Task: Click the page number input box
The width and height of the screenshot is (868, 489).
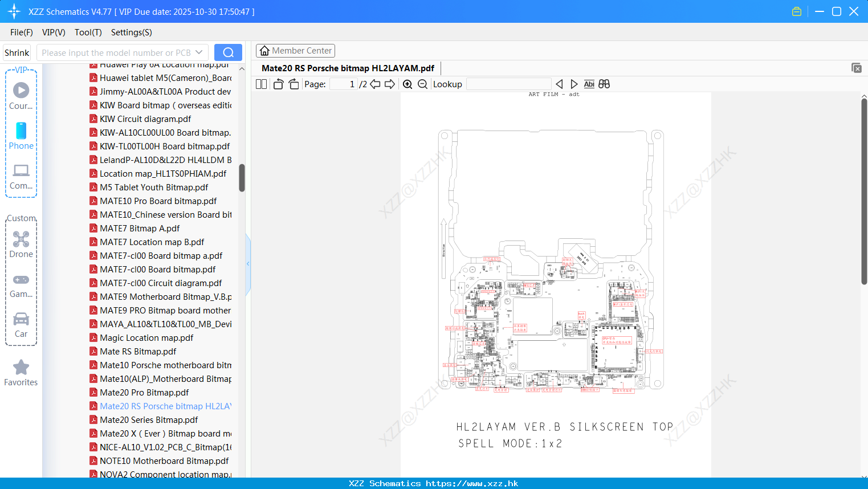Action: point(344,84)
